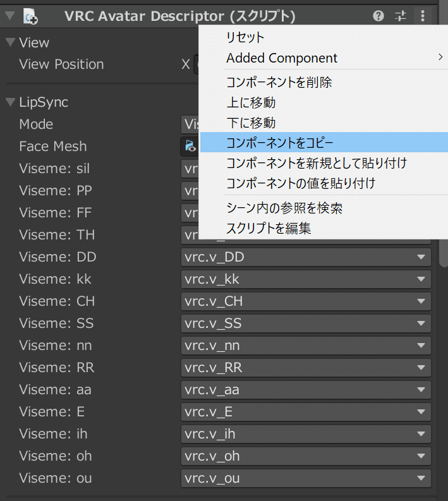This screenshot has width=448, height=501.
Task: Open the Viseme: aa dropdown
Action: [x=306, y=389]
